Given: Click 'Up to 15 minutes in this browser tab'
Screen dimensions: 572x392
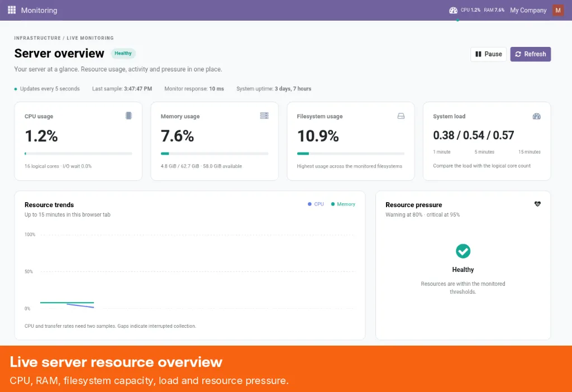Looking at the screenshot, I should pyautogui.click(x=68, y=215).
